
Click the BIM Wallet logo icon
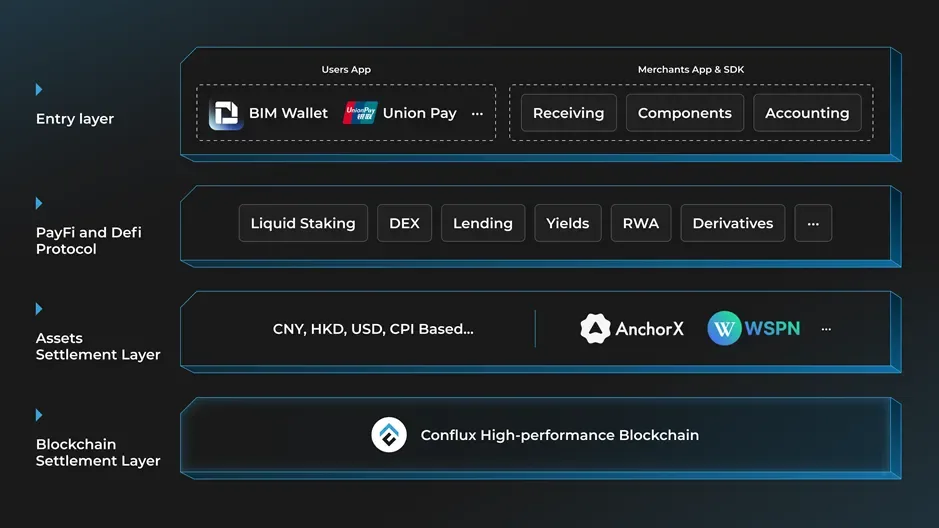pos(226,113)
